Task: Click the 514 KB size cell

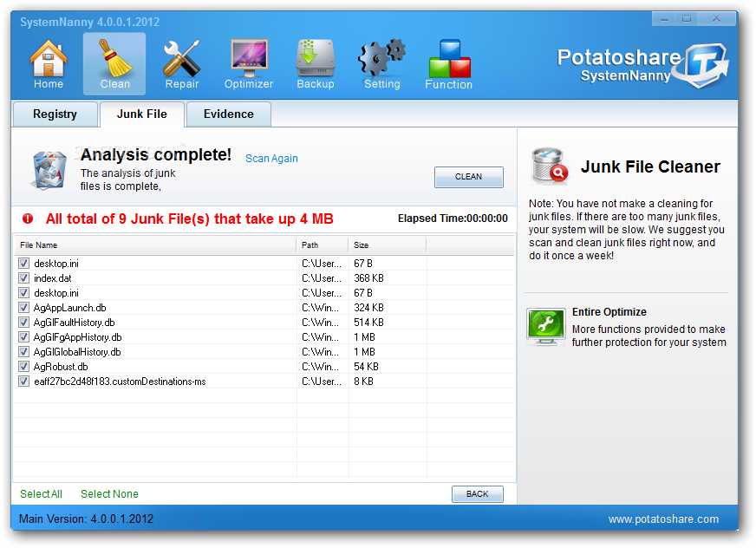Action: 368,323
